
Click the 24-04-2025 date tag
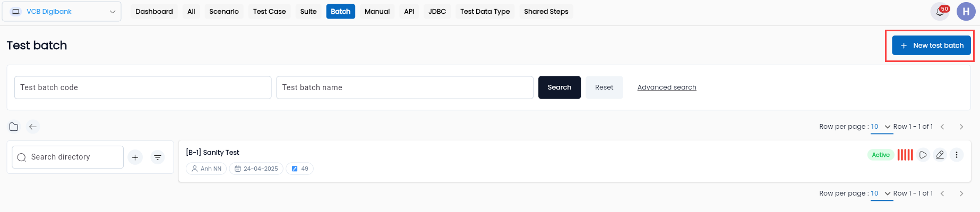pos(256,169)
